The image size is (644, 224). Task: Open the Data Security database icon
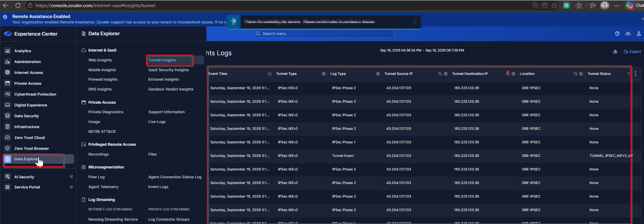click(7, 116)
